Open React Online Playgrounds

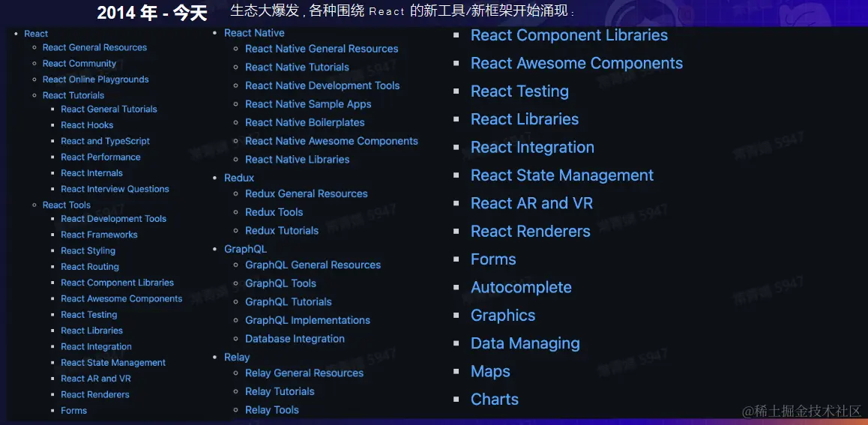(96, 79)
